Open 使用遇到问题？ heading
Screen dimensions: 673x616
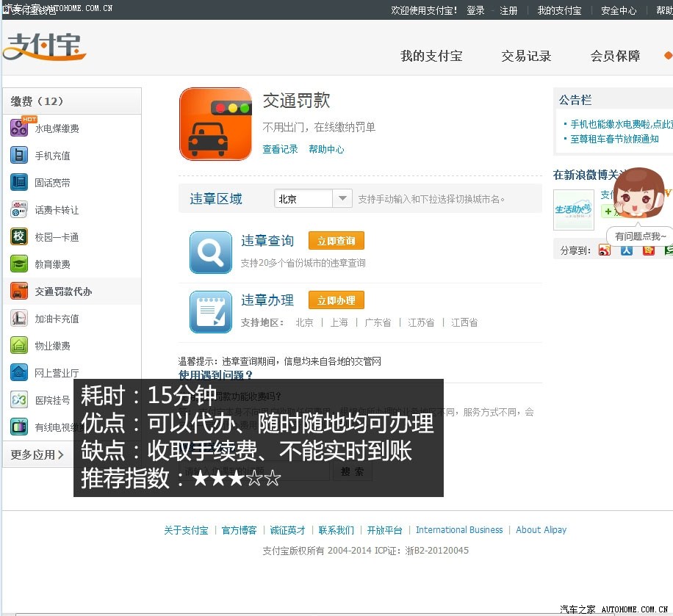tap(215, 375)
